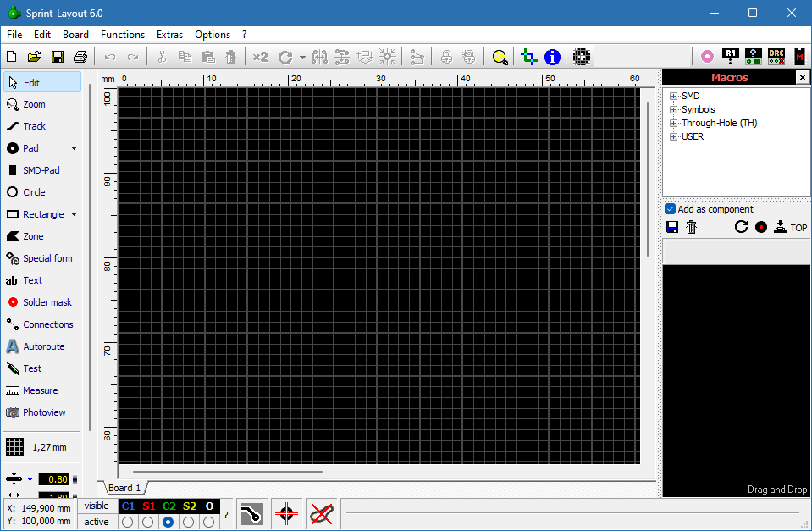Screen dimensions: 812x531
Task: Toggle visibility of the C2 layer
Action: coord(168,506)
